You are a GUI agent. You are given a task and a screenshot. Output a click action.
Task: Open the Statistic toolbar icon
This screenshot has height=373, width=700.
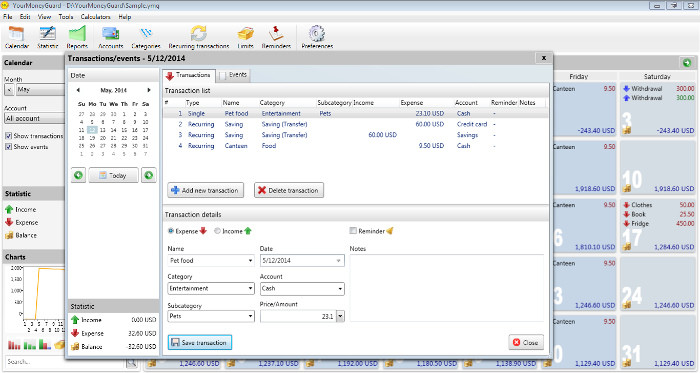point(48,37)
